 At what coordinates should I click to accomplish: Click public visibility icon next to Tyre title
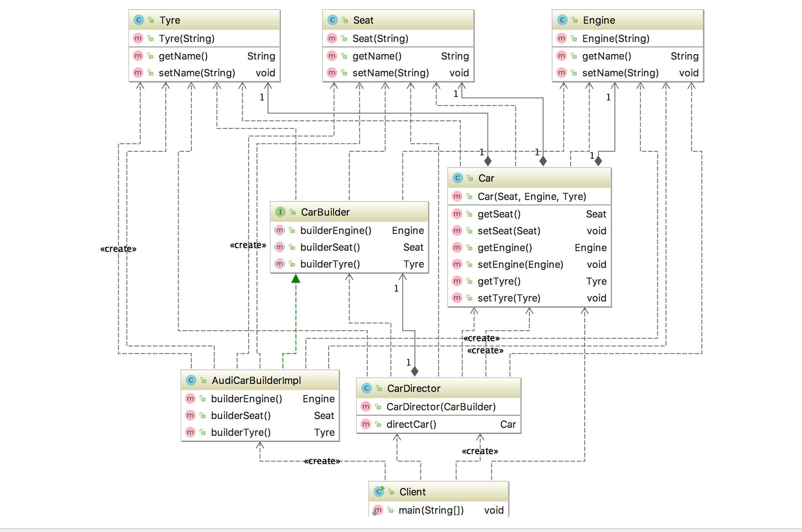pyautogui.click(x=151, y=20)
